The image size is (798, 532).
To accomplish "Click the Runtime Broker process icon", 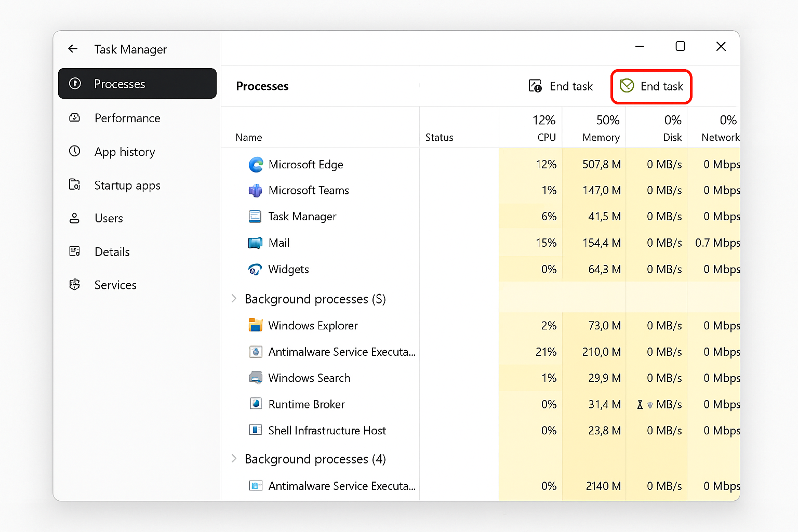I will (256, 404).
